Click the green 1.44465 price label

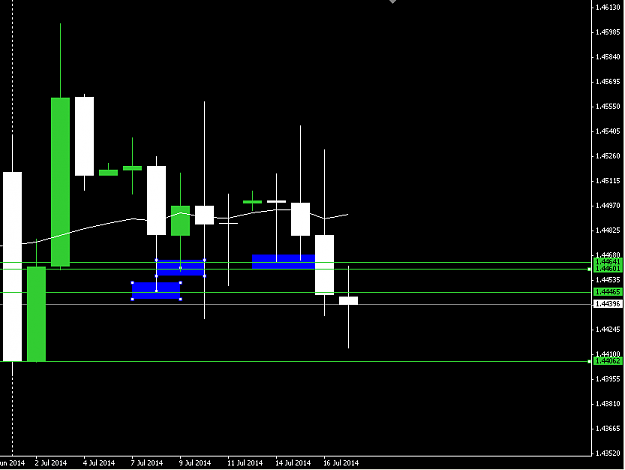[607, 292]
